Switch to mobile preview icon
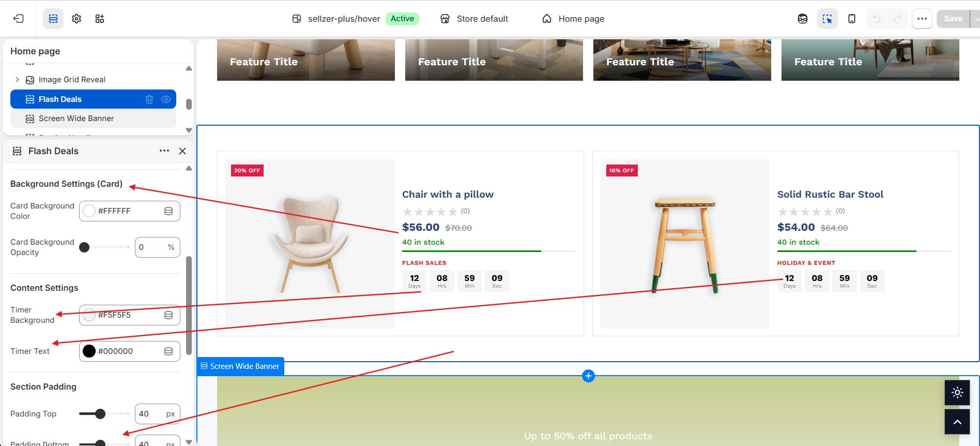980x446 pixels. point(852,19)
